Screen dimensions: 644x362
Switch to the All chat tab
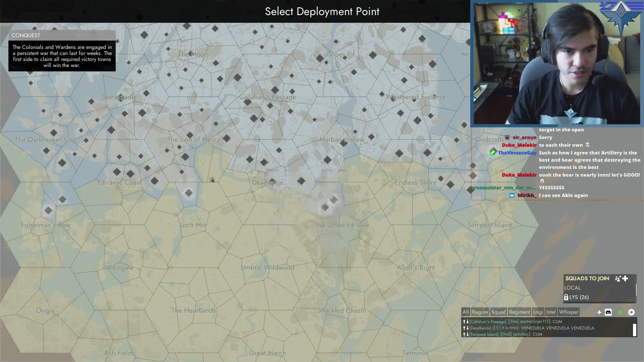point(466,312)
